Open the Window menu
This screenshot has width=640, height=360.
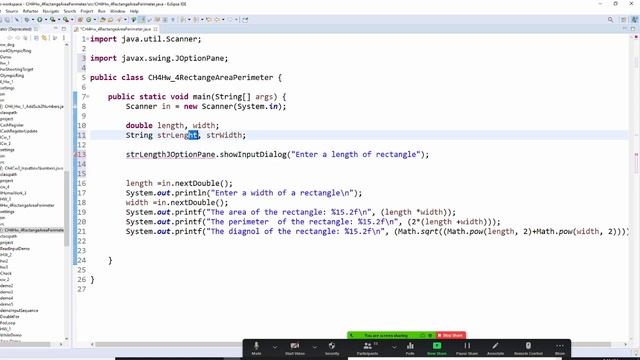(118, 11)
